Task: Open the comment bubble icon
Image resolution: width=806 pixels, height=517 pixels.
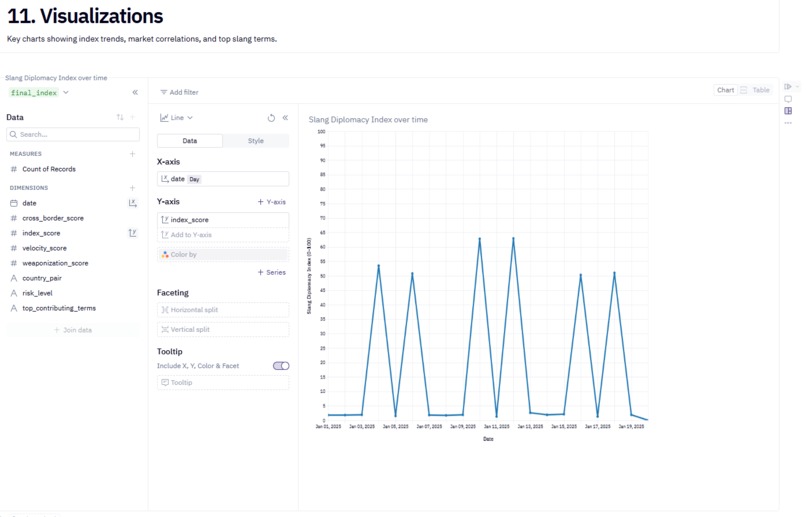Action: [788, 99]
